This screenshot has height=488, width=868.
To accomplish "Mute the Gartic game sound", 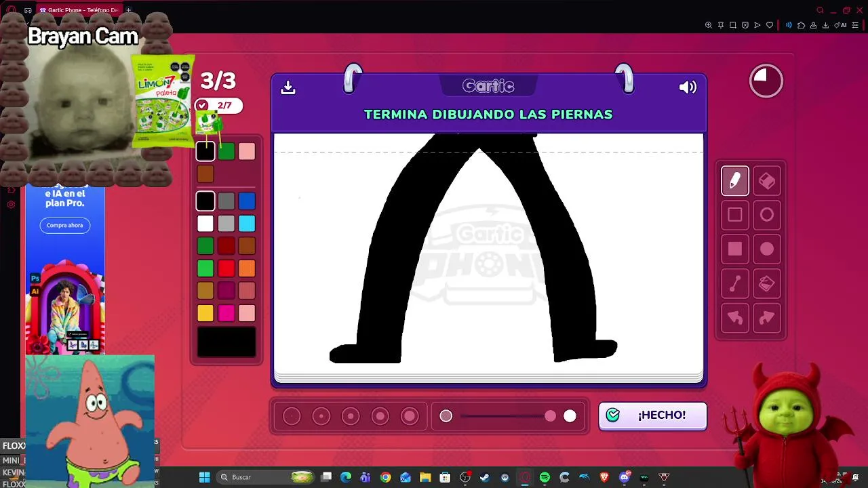I will [x=688, y=87].
